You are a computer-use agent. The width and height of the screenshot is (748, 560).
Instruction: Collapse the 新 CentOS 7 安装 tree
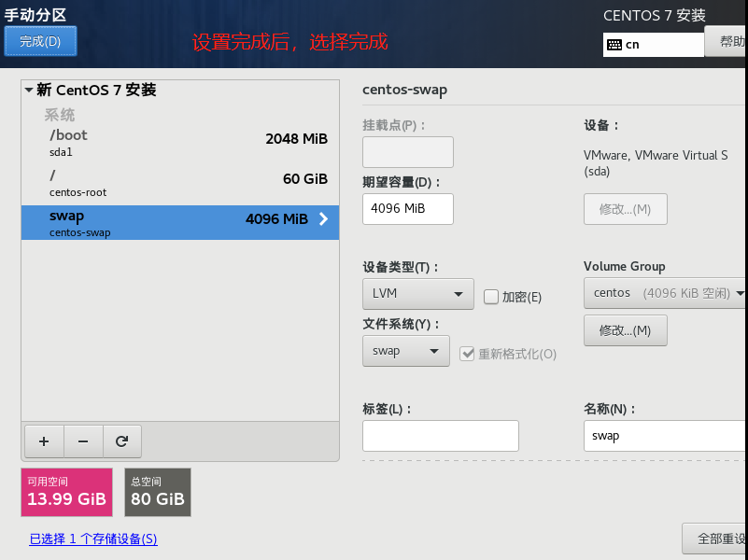(x=29, y=90)
